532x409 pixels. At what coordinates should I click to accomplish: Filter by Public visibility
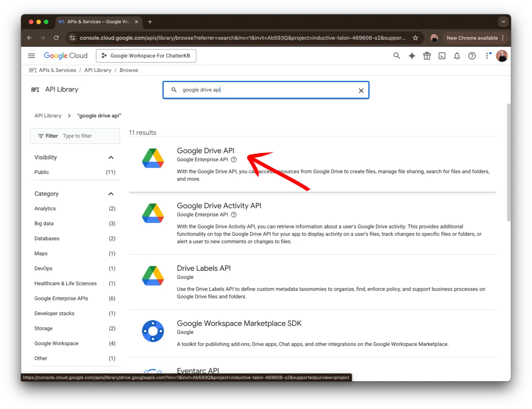point(75,172)
